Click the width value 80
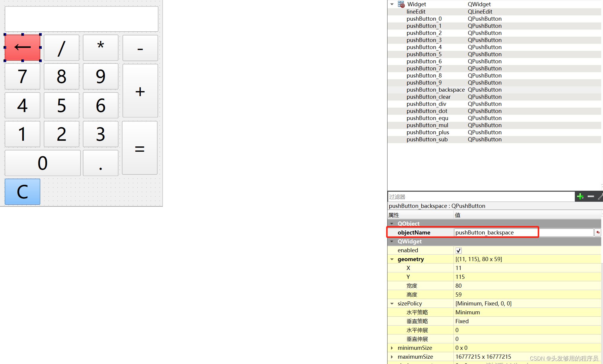The height and width of the screenshot is (364, 603). click(528, 286)
